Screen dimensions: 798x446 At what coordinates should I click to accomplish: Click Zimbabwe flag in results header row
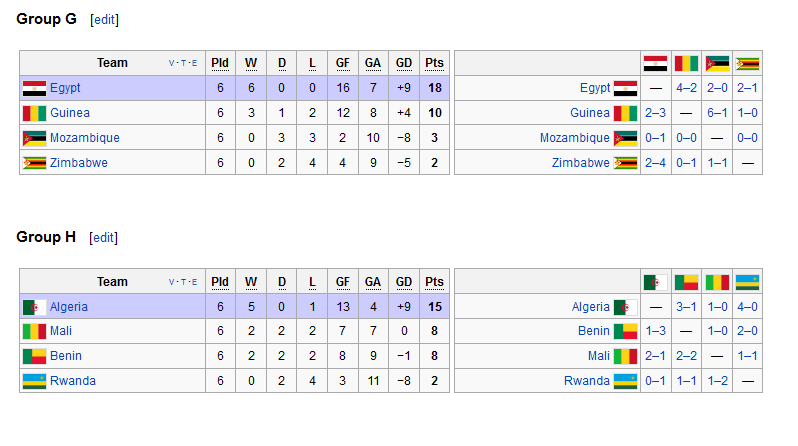748,64
